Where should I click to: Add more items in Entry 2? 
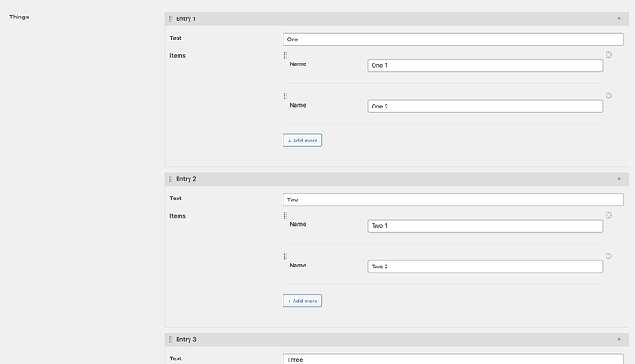[x=303, y=301]
